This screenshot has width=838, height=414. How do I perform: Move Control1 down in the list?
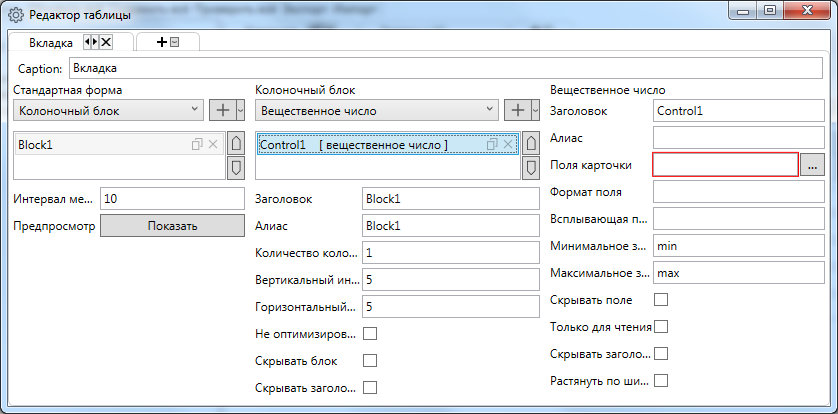pyautogui.click(x=529, y=168)
